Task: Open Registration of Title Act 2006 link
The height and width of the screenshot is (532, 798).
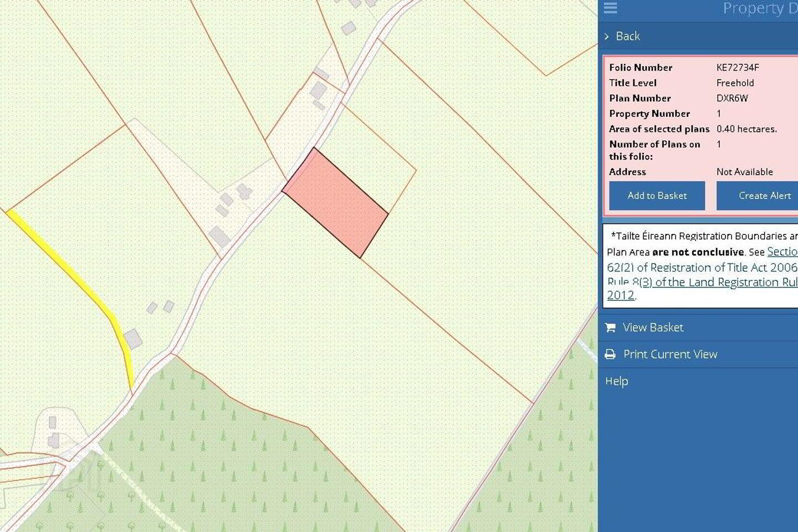Action: point(702,267)
